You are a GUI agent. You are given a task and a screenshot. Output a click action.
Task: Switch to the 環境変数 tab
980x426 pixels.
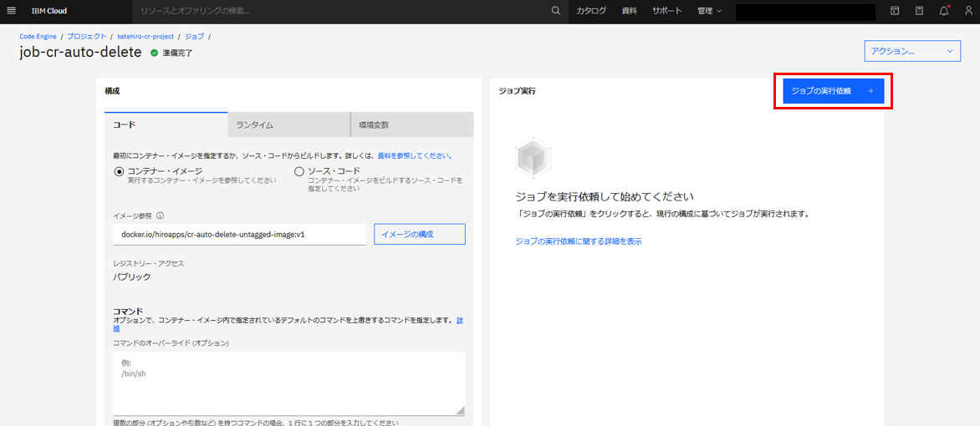[412, 124]
